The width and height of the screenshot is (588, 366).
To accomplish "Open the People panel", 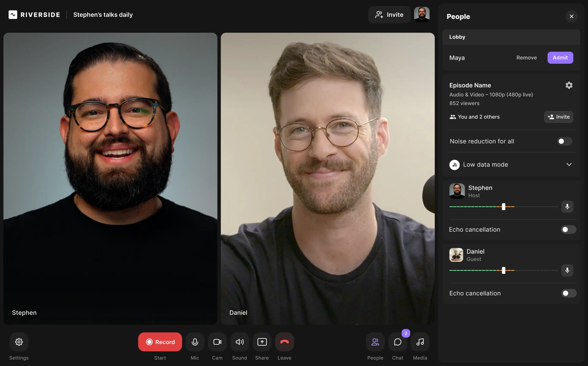I will [375, 341].
